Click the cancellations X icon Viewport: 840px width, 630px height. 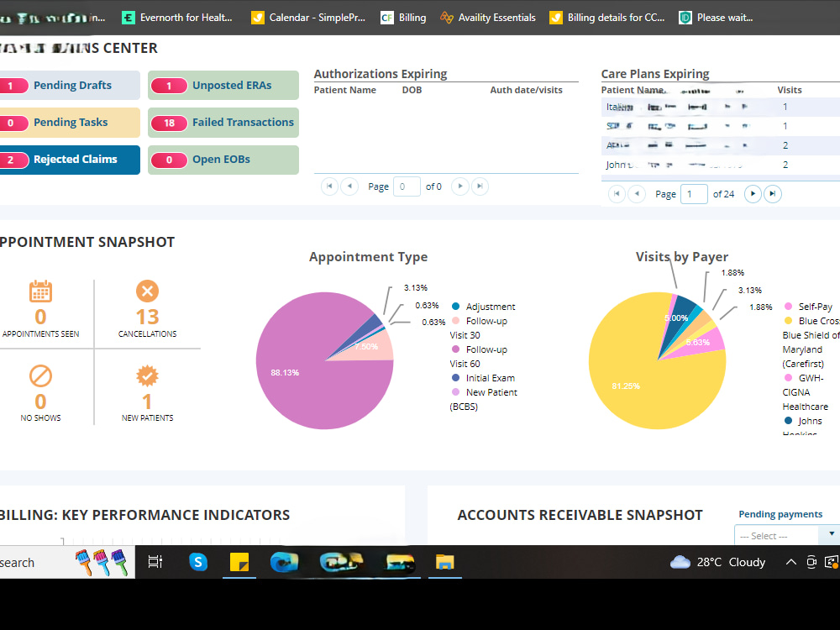(147, 291)
